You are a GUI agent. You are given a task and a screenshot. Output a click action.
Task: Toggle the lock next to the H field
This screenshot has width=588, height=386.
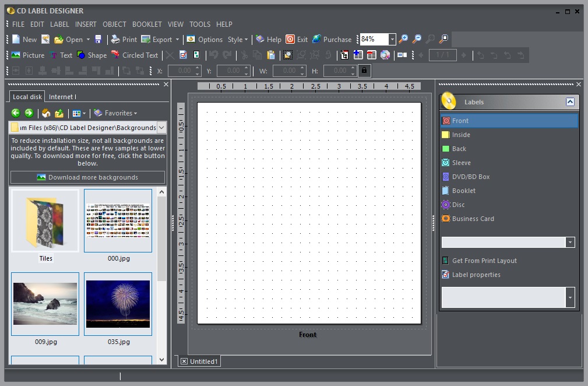(364, 71)
